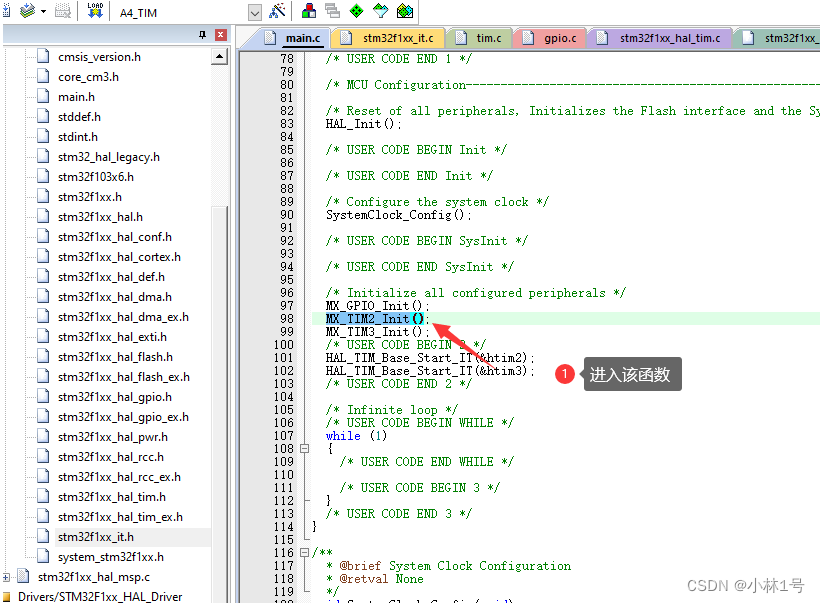Collapse the comment fold at line 116

(x=304, y=552)
